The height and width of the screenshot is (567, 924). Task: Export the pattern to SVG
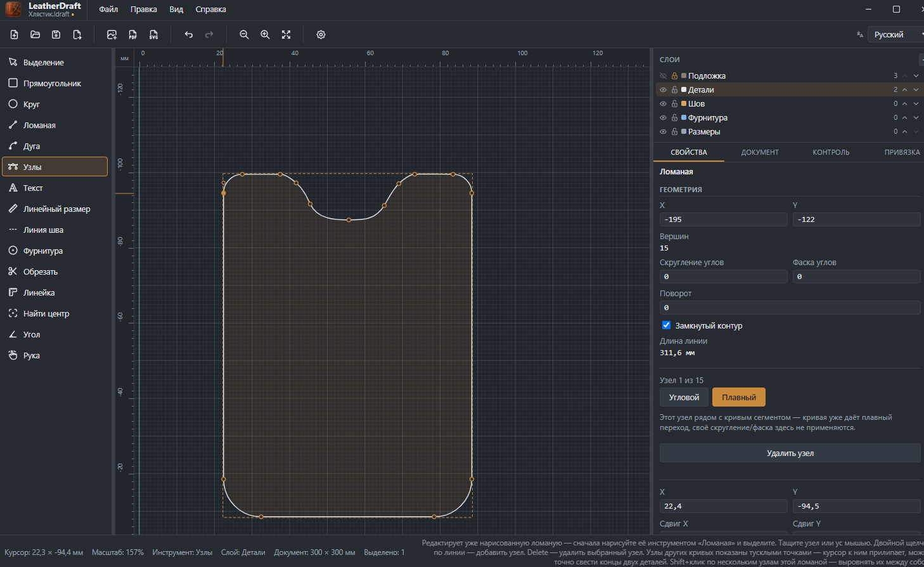154,35
